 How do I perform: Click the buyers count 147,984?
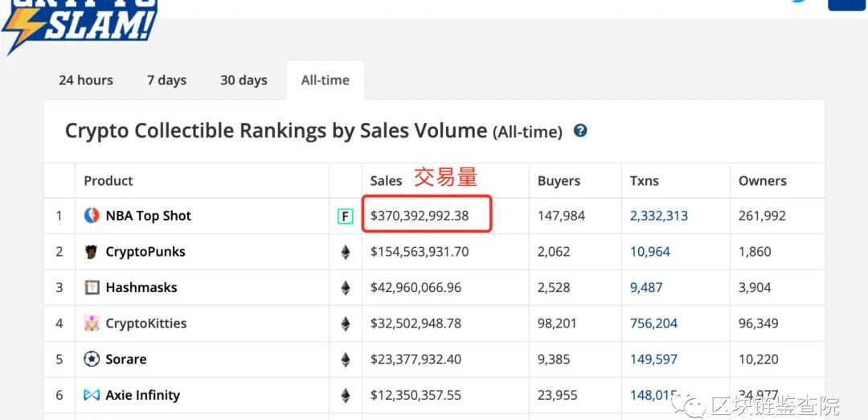pyautogui.click(x=561, y=216)
